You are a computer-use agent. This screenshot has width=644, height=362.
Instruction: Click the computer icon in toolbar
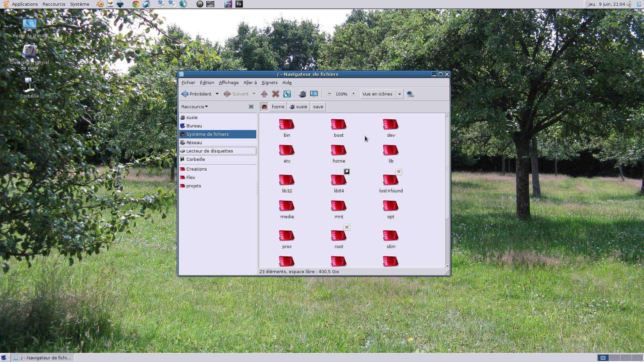pos(314,94)
